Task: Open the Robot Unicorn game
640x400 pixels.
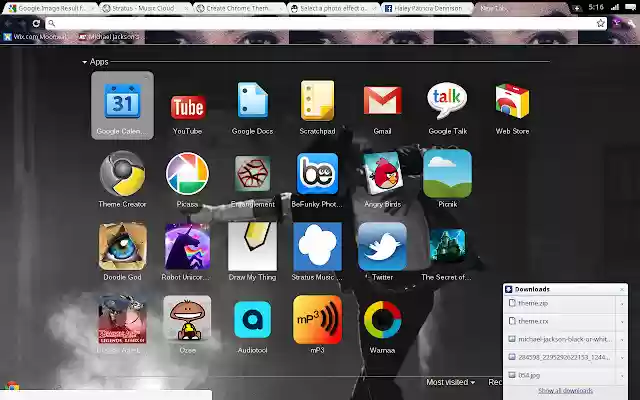Action: click(x=187, y=247)
